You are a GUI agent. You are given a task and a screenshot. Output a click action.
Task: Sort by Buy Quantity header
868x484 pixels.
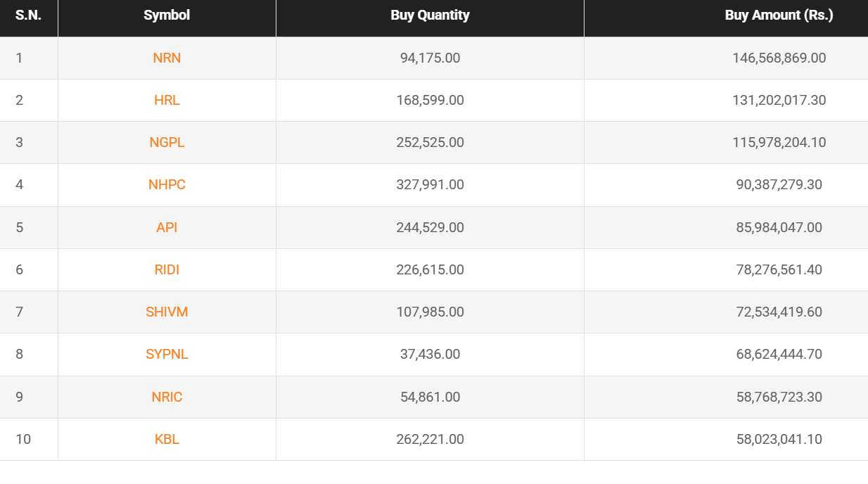coord(430,15)
